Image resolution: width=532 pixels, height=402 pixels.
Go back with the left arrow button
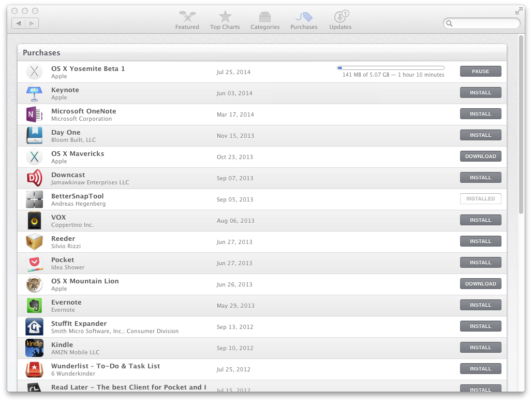pyautogui.click(x=19, y=23)
